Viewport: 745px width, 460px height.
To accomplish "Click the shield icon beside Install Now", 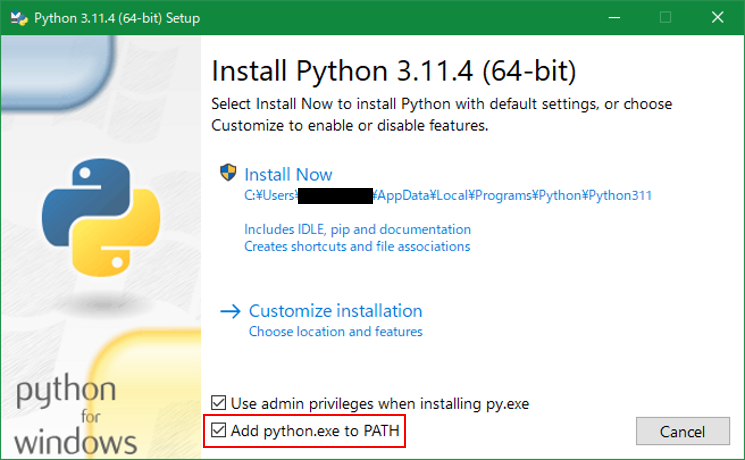I will [228, 173].
